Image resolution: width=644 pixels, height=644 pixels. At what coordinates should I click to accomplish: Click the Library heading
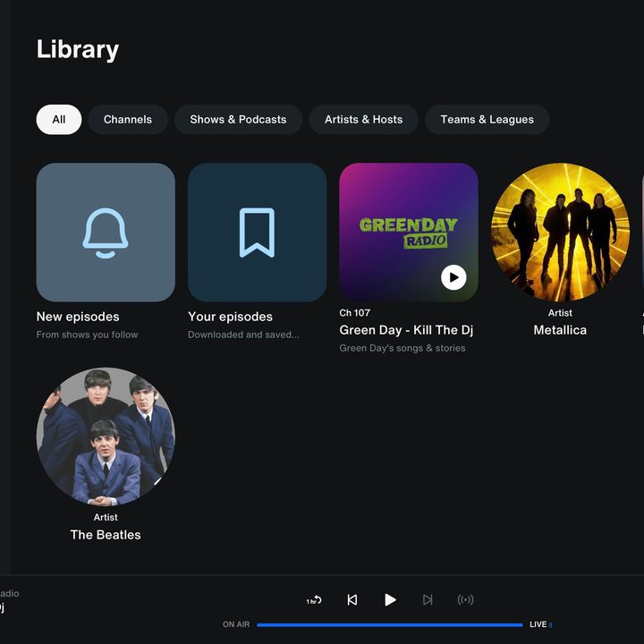click(x=78, y=50)
